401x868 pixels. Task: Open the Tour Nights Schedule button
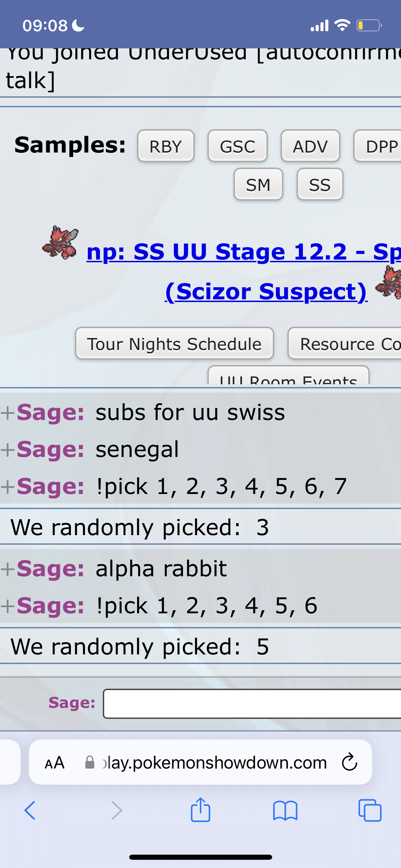pyautogui.click(x=174, y=343)
